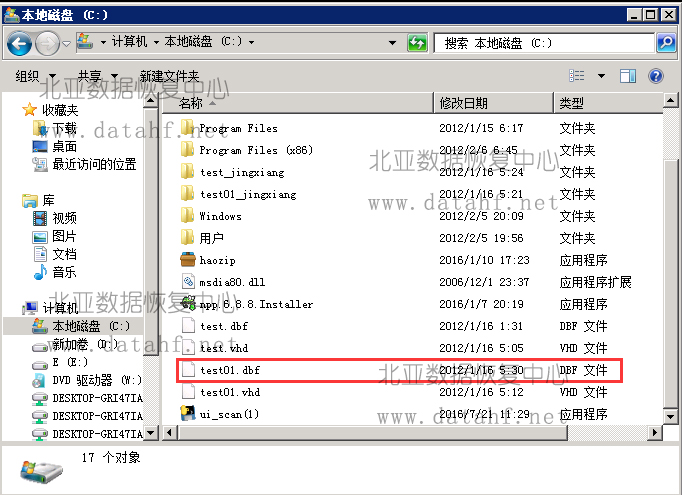Click the refresh button beside address bar

tap(418, 43)
